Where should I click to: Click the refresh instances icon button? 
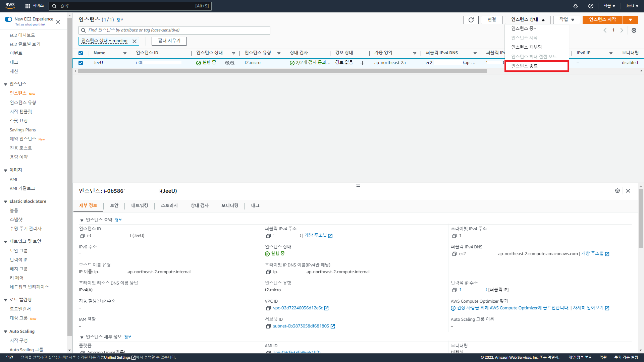[471, 20]
